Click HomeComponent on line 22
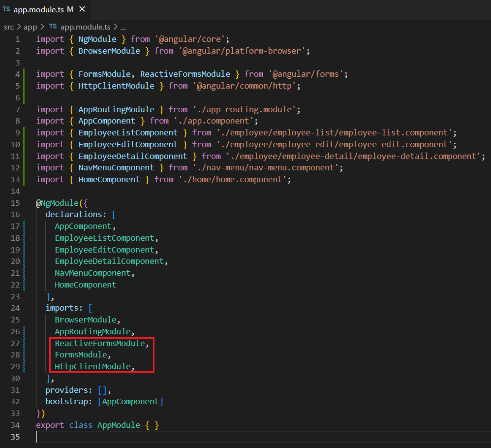 pyautogui.click(x=85, y=285)
